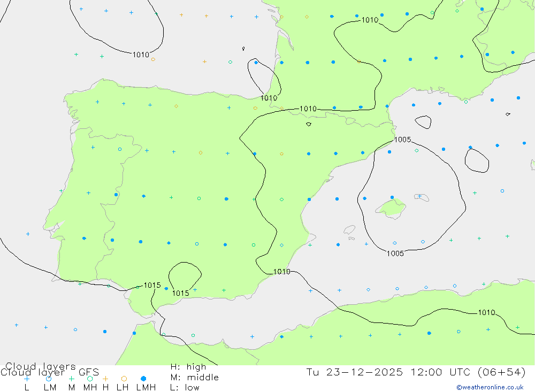Screen dimensions: 535x392
Task: Click the 1010 isobar label over Algeria
Action: pos(486,312)
